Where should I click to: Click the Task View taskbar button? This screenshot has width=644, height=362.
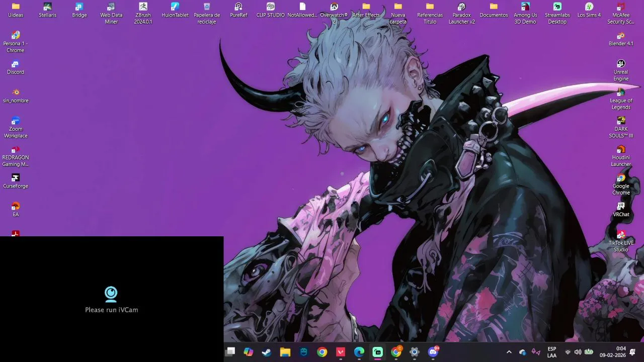pyautogui.click(x=230, y=352)
